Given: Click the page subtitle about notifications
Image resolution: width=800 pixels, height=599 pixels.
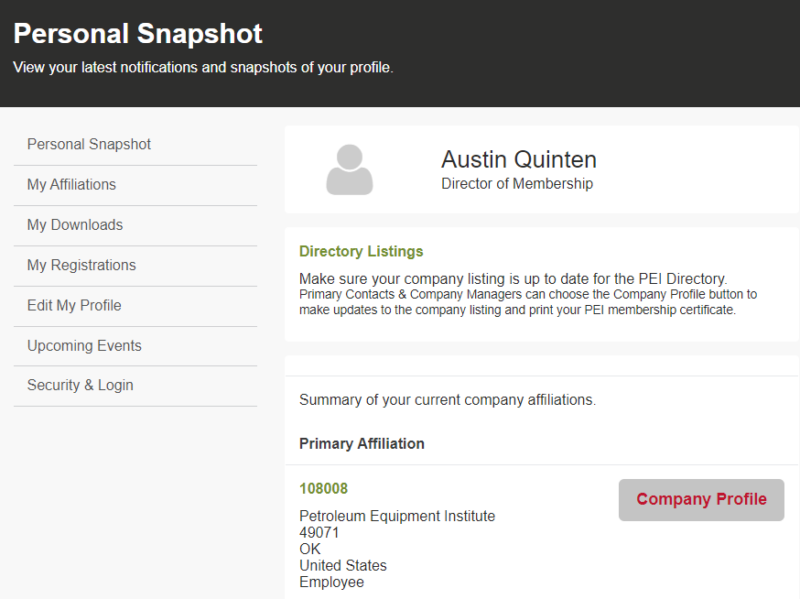Looking at the screenshot, I should coord(203,68).
